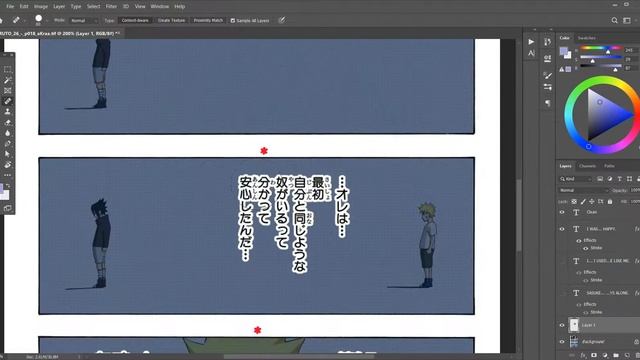Click the add layer style fx button
The height and width of the screenshot is (360, 640).
pyautogui.click(x=584, y=356)
